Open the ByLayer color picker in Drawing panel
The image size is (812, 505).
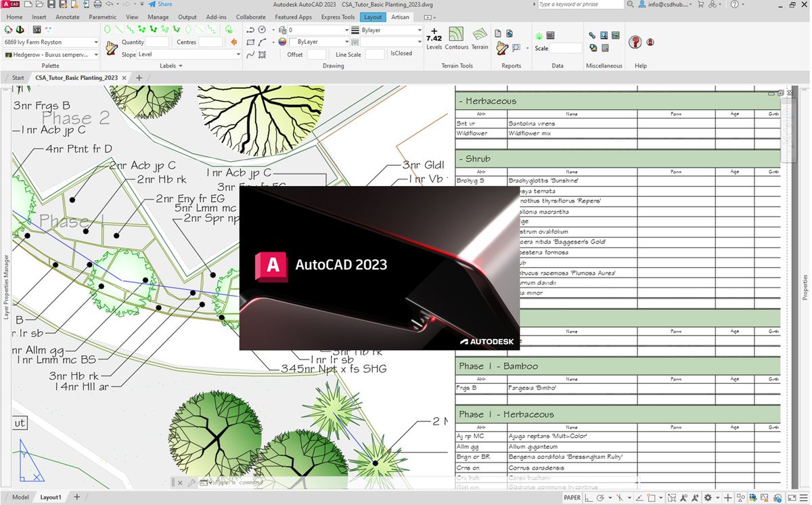tap(282, 41)
